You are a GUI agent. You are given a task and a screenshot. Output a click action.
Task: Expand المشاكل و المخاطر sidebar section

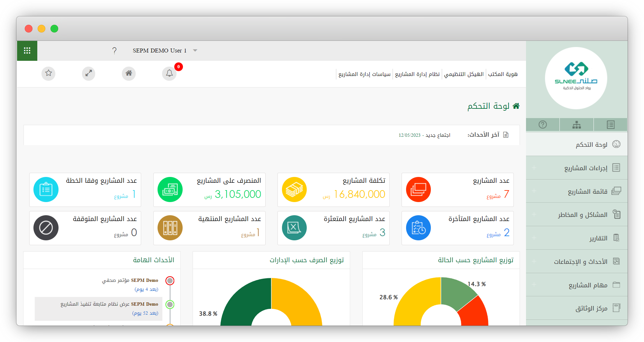click(x=582, y=215)
